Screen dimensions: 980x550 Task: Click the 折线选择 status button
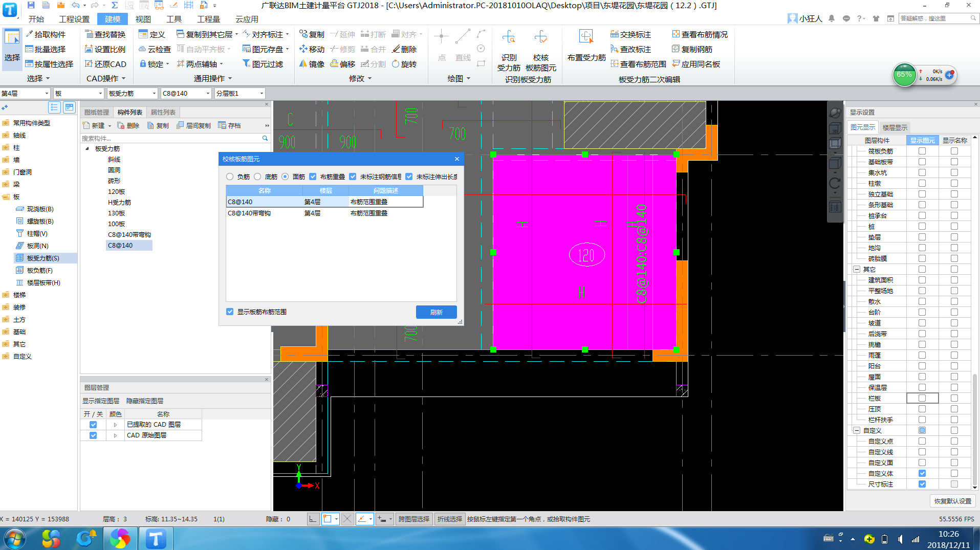pyautogui.click(x=450, y=519)
